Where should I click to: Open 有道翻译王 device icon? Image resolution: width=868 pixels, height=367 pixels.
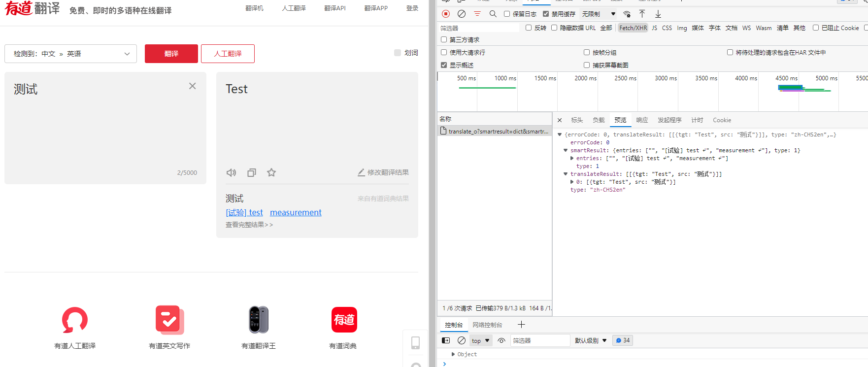259,320
